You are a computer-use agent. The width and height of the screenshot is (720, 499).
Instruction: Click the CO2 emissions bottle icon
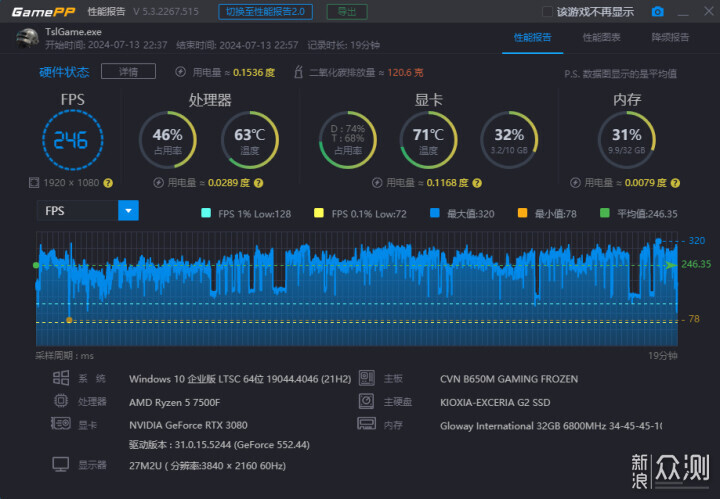pyautogui.click(x=298, y=72)
